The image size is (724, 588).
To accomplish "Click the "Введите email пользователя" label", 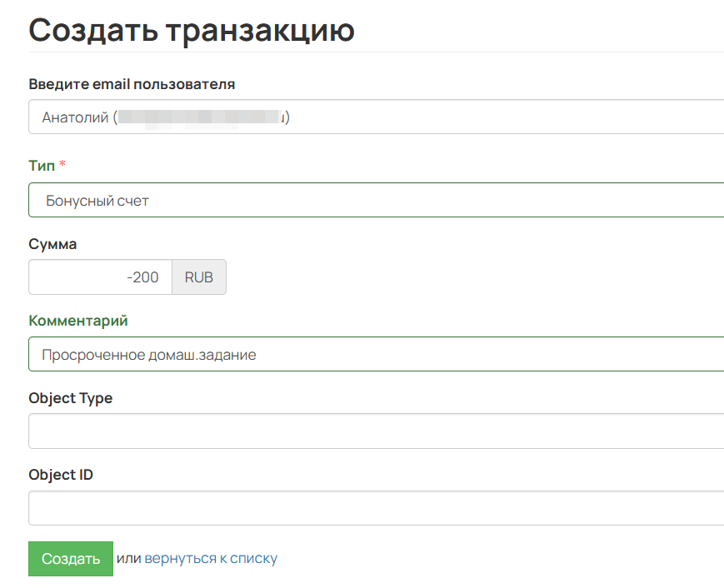I will [x=131, y=83].
